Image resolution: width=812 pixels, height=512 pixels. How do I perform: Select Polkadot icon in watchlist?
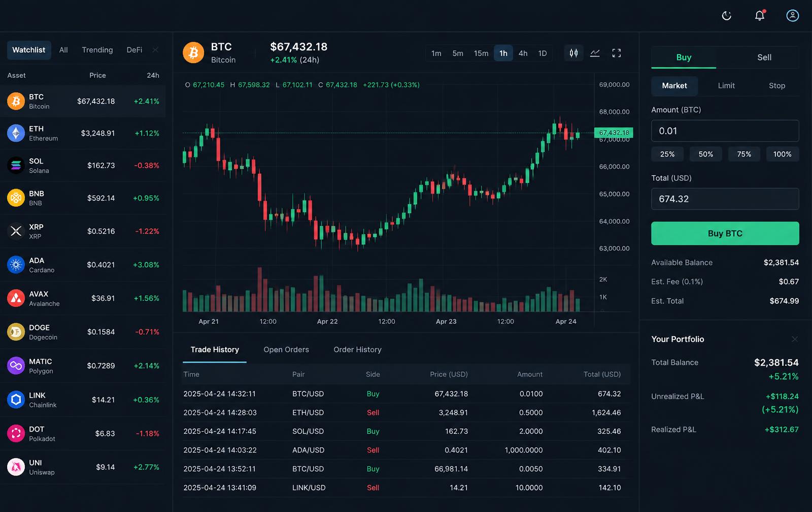[x=16, y=433]
